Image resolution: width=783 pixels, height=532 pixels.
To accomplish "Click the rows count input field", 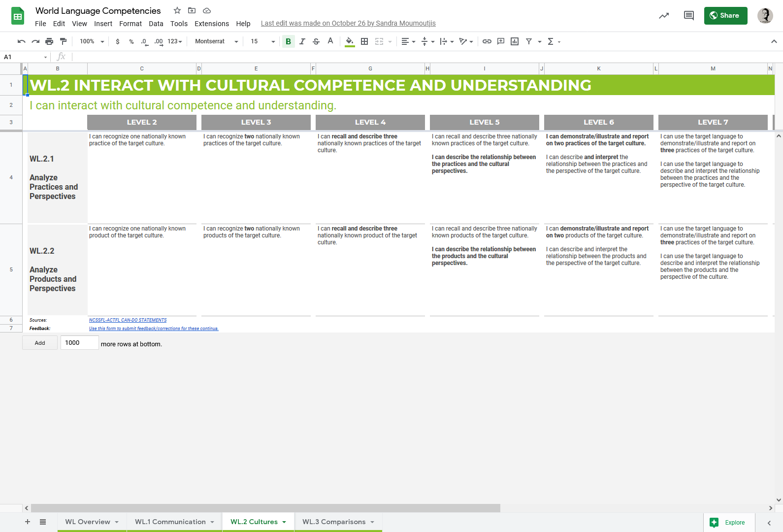I will click(x=79, y=343).
